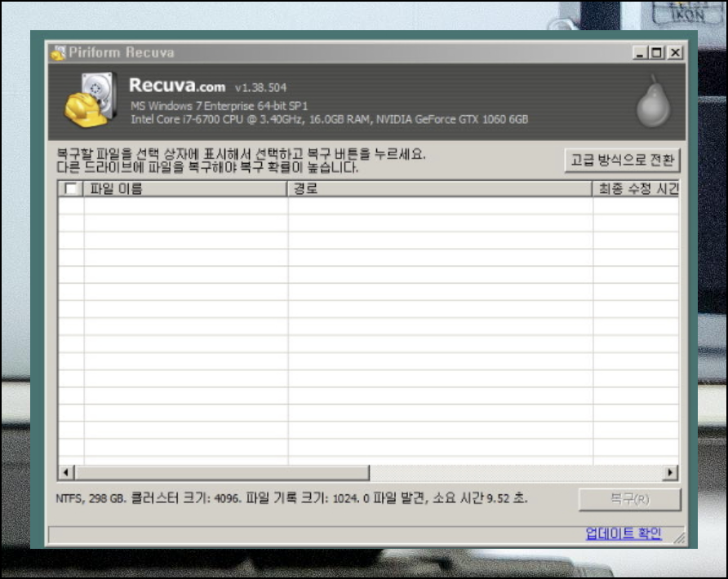Click the Recuva title bar app icon
The height and width of the screenshot is (579, 728).
pyautogui.click(x=58, y=53)
